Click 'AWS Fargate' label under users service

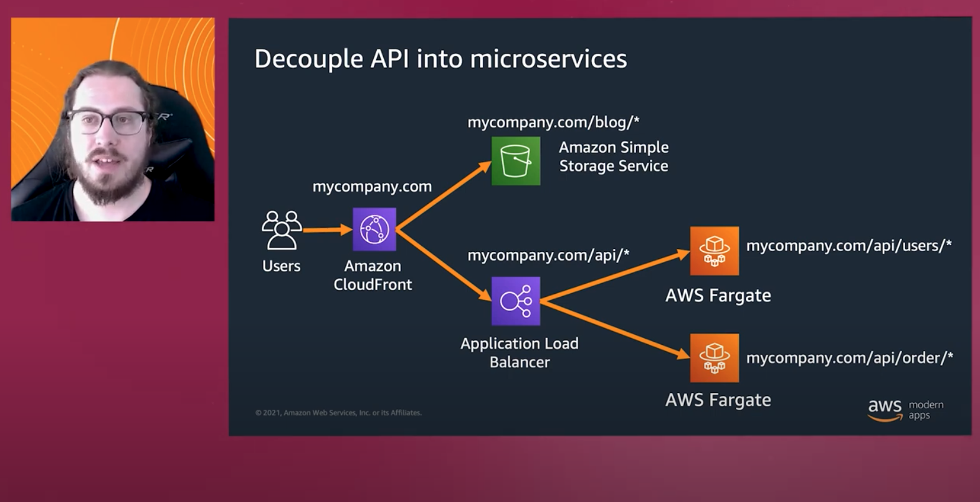click(x=718, y=296)
